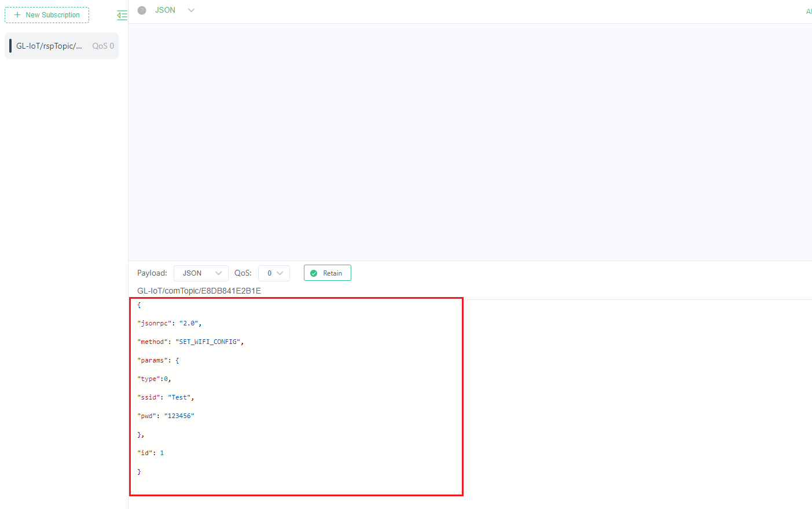Click the question mark help icon

(142, 10)
